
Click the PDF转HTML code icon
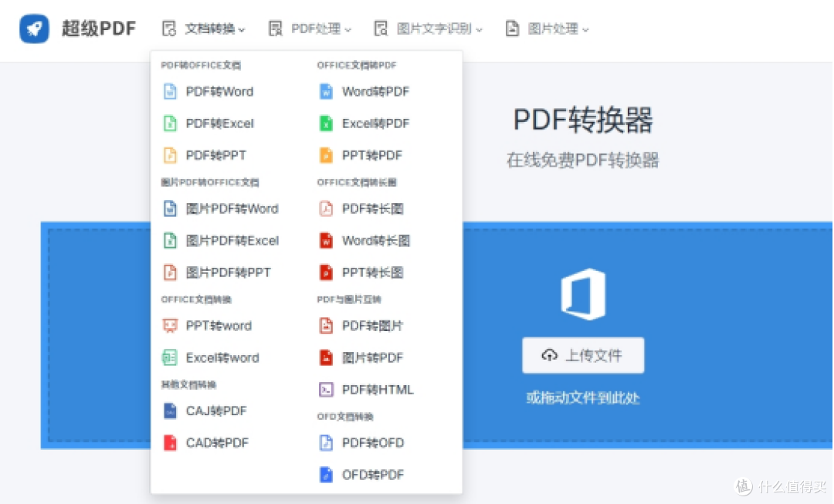(x=326, y=389)
